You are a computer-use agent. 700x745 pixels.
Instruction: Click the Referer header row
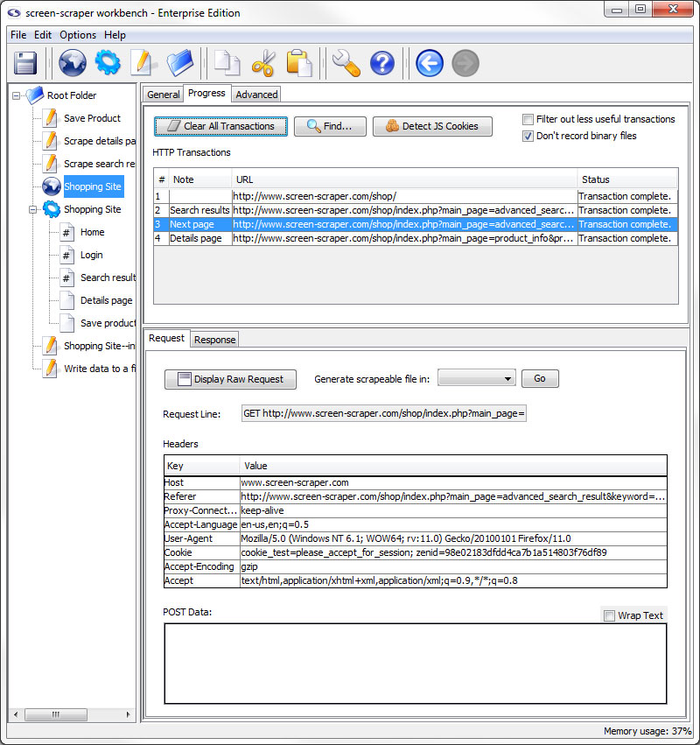coord(416,496)
